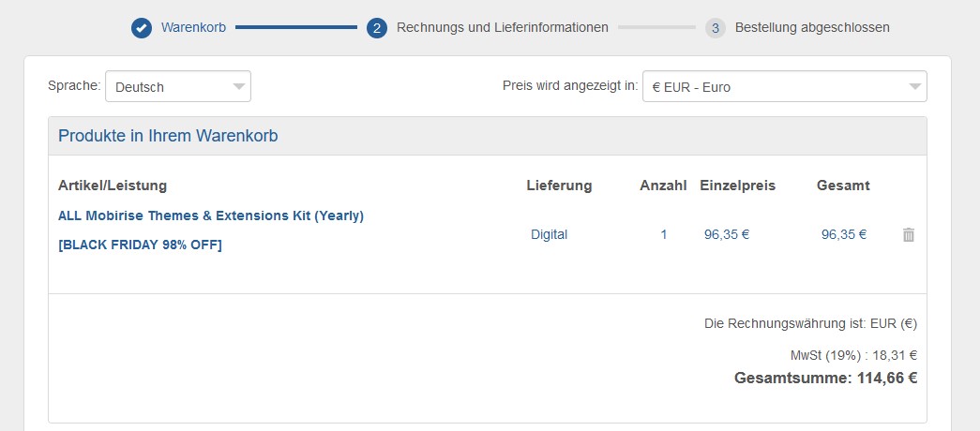Delete the Mobirise kit from cart

(908, 235)
